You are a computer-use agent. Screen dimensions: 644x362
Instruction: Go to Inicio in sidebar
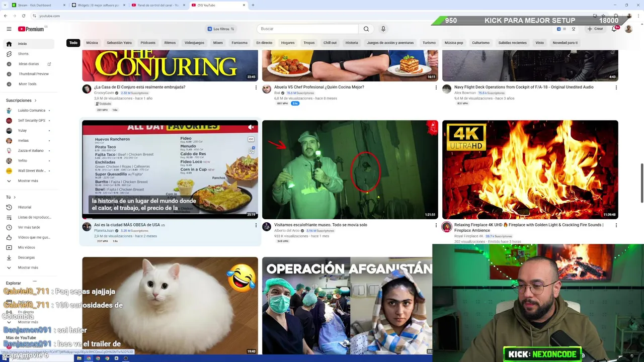point(29,44)
